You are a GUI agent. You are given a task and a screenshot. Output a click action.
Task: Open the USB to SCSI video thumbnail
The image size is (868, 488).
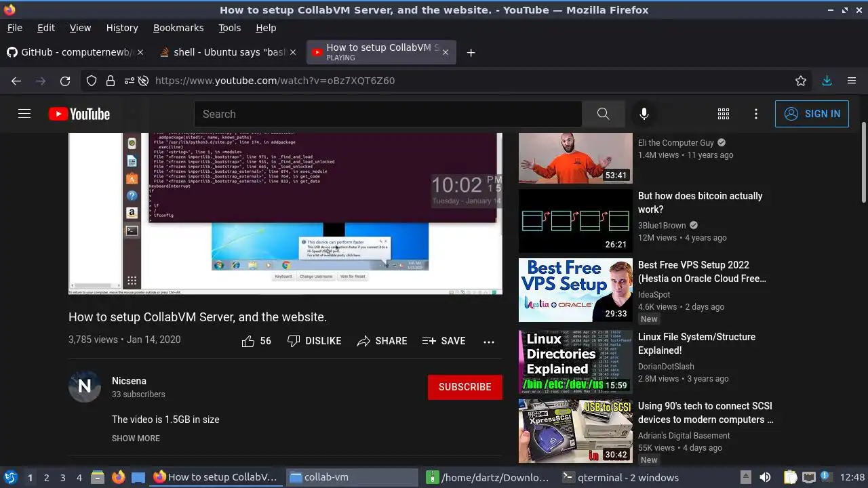click(575, 431)
